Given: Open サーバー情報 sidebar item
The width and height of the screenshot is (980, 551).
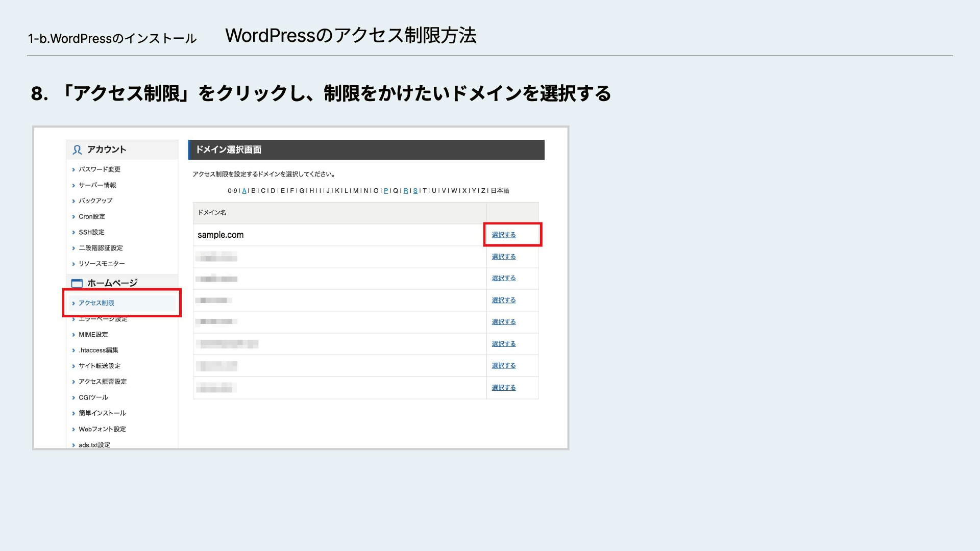Looking at the screenshot, I should (97, 185).
